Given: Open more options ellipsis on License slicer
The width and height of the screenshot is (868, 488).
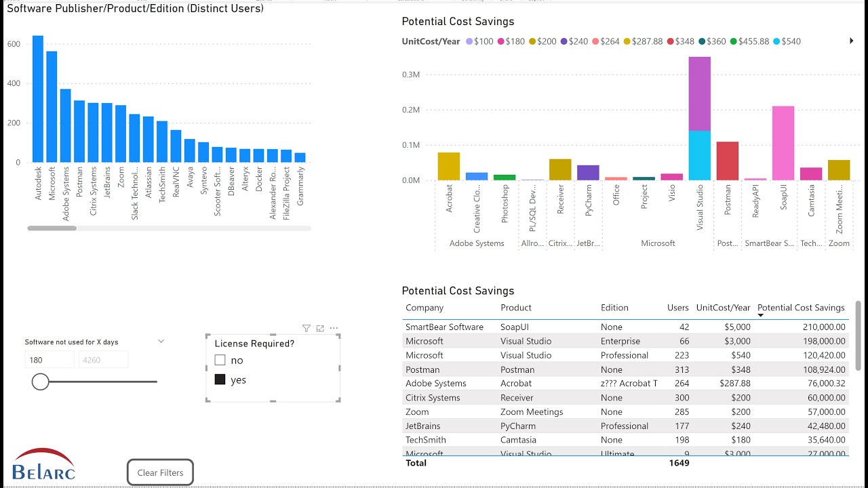Looking at the screenshot, I should point(334,329).
